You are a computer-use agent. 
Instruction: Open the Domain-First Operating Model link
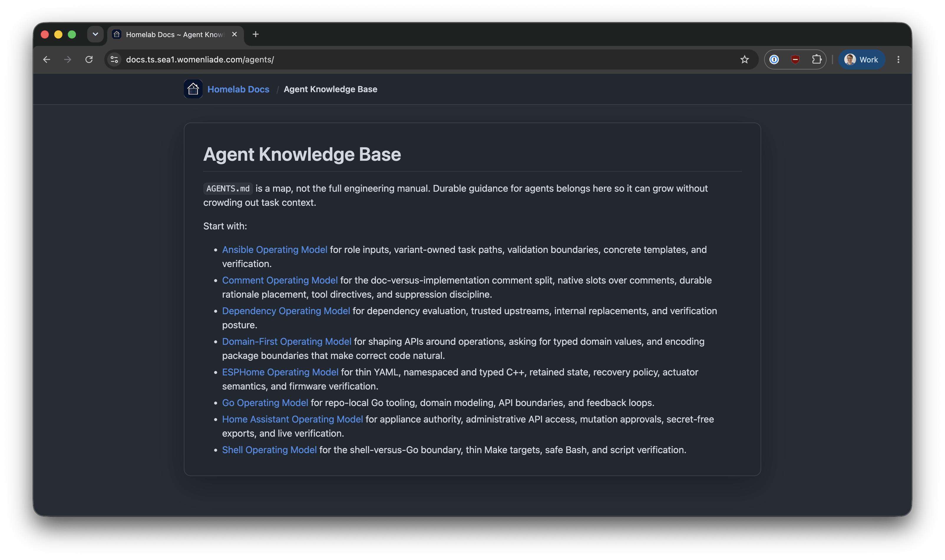(x=287, y=342)
